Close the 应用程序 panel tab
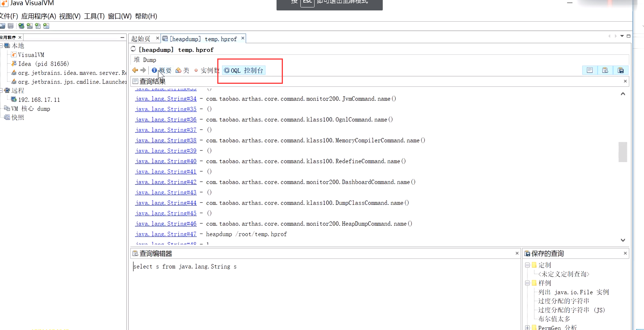Image resolution: width=644 pixels, height=330 pixels. pyautogui.click(x=20, y=37)
